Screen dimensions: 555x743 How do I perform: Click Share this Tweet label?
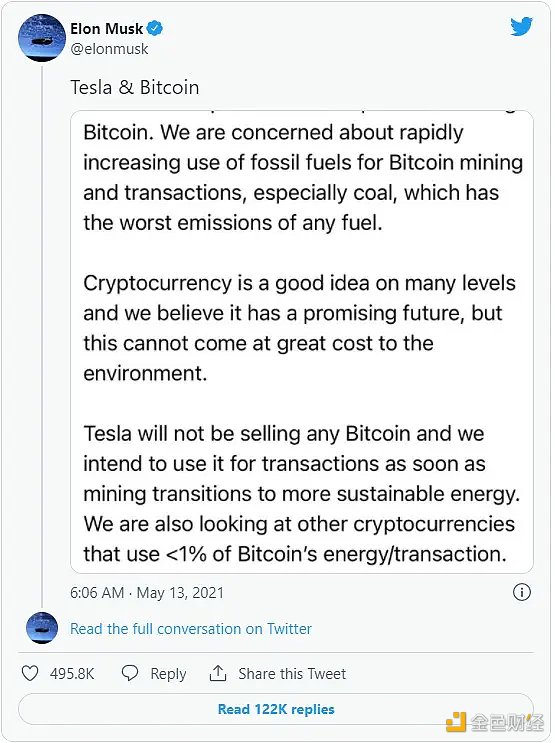[x=292, y=674]
